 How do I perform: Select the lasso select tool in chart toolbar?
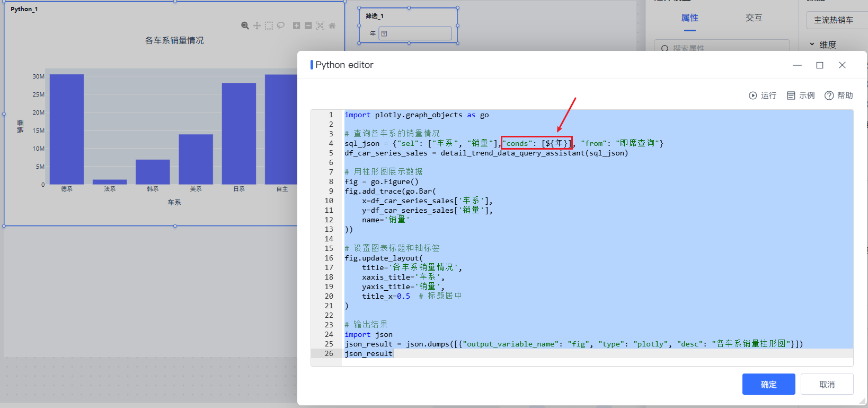click(x=281, y=25)
